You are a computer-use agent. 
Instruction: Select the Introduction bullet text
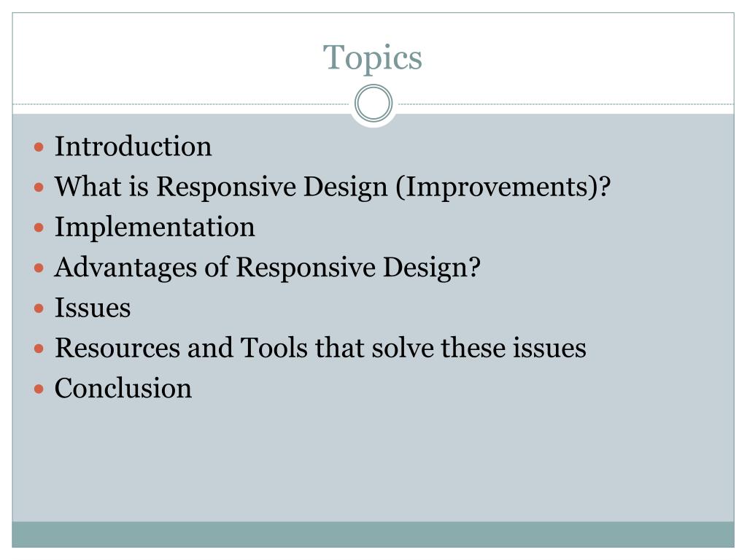tap(133, 146)
